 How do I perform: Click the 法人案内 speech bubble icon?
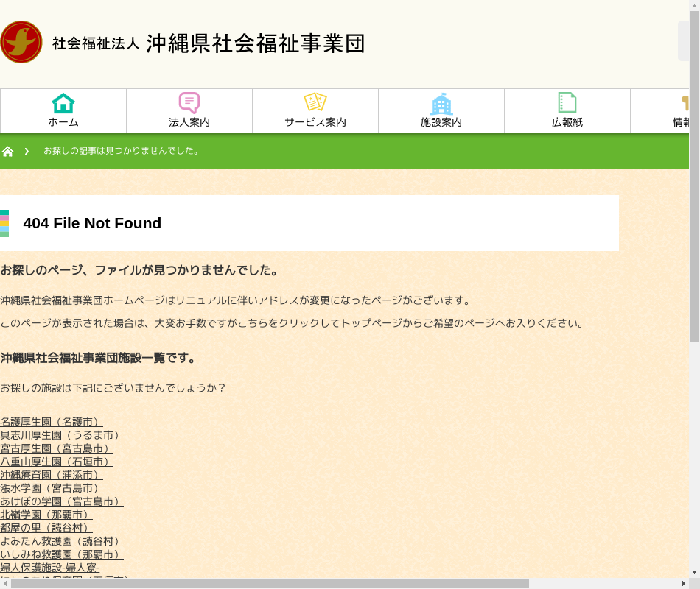[189, 103]
